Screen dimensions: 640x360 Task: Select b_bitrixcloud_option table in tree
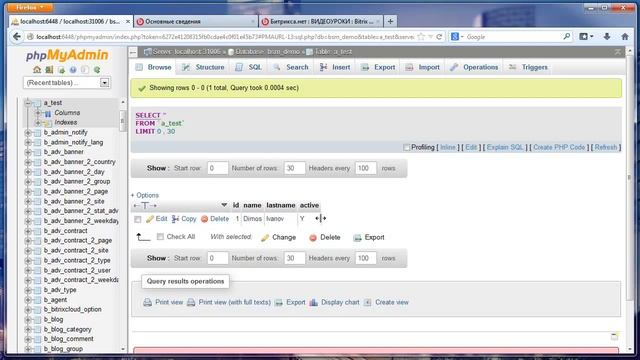(73, 310)
